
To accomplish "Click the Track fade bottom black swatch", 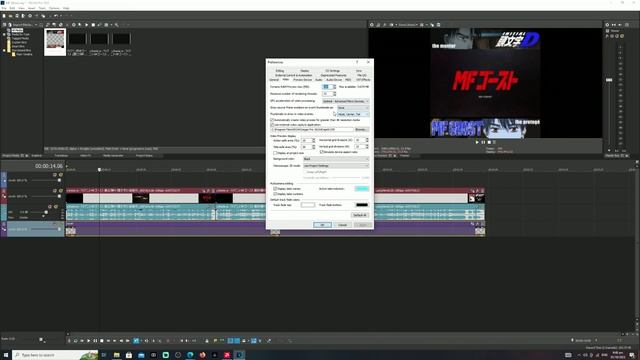I will (362, 205).
